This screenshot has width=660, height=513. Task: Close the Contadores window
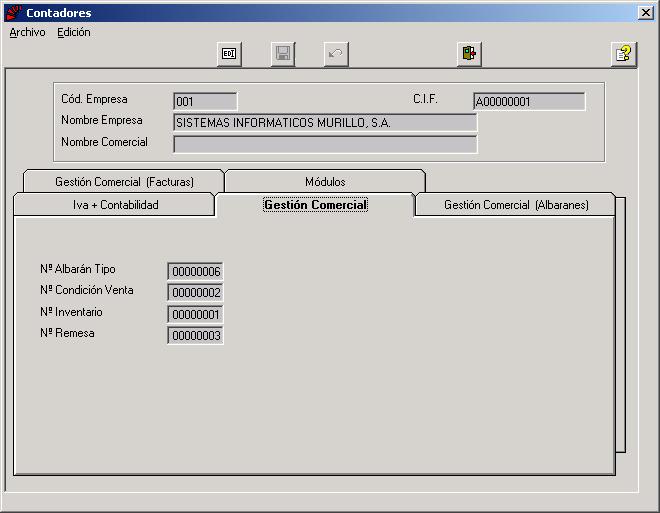tap(645, 13)
